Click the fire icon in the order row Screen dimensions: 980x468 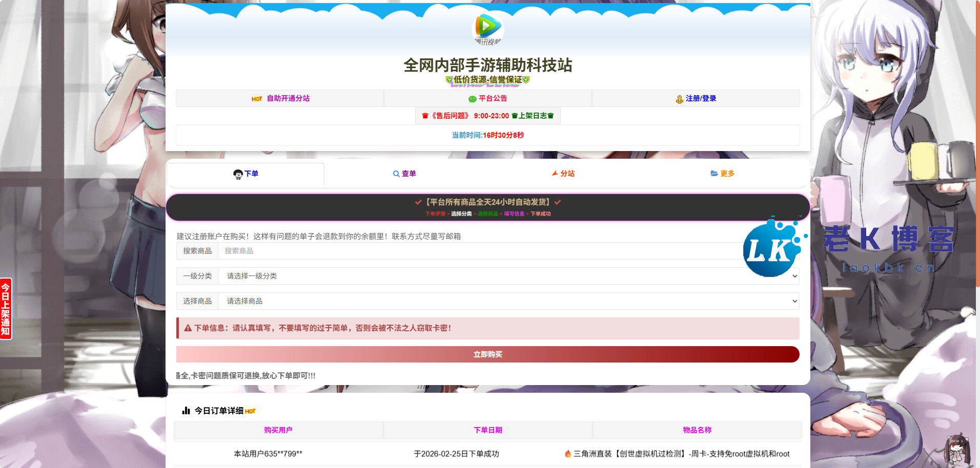point(568,454)
